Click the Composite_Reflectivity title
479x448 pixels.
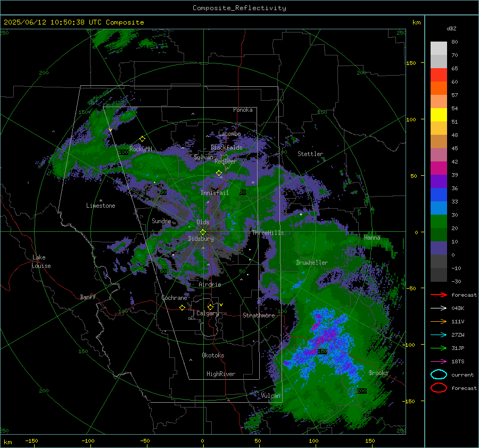click(240, 8)
